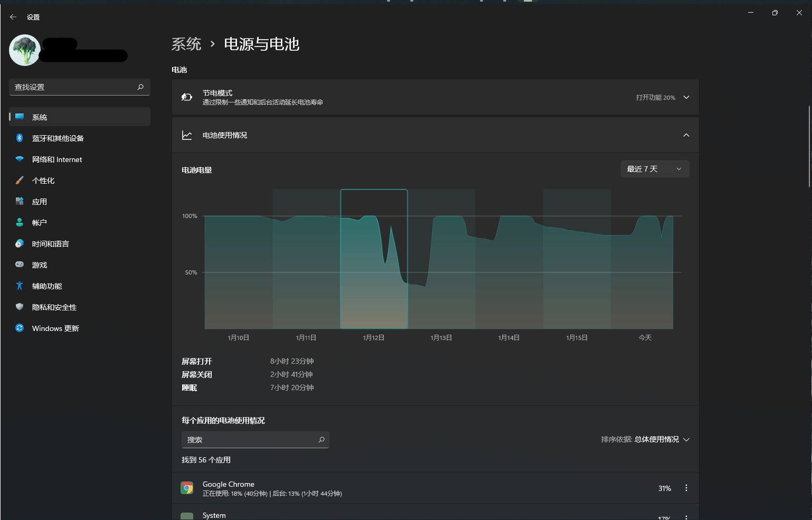Screen dimensions: 812x520
Task: Click the 查找设置 search field
Action: pos(79,87)
